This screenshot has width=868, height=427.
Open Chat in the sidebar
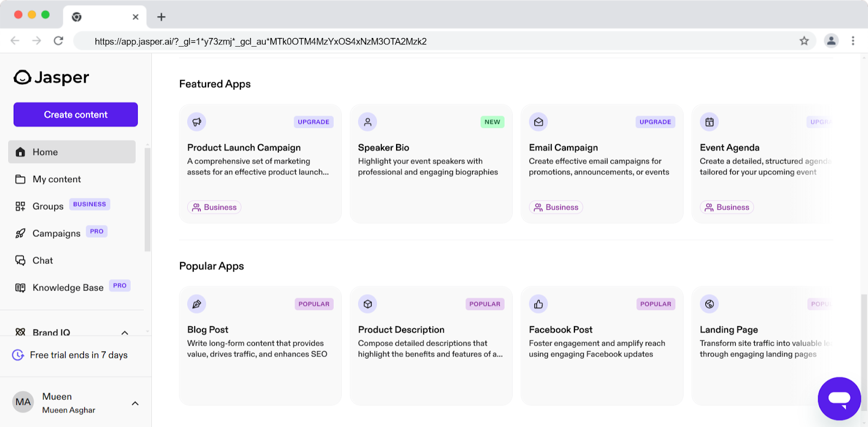(72, 260)
